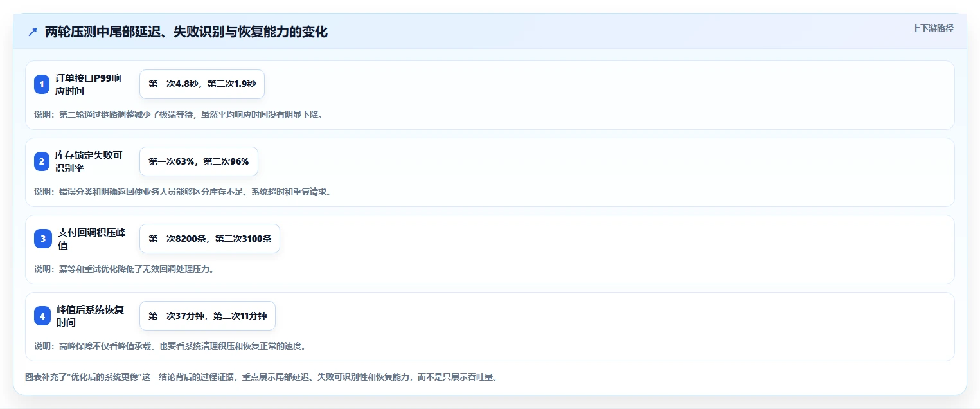
Task: Click the number 4 step badge
Action: (42, 316)
